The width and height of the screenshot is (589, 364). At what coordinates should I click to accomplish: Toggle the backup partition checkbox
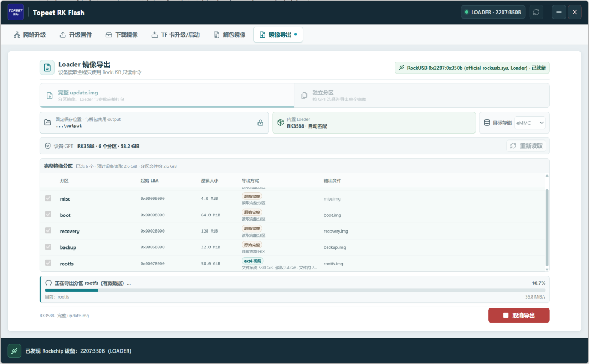coord(49,246)
